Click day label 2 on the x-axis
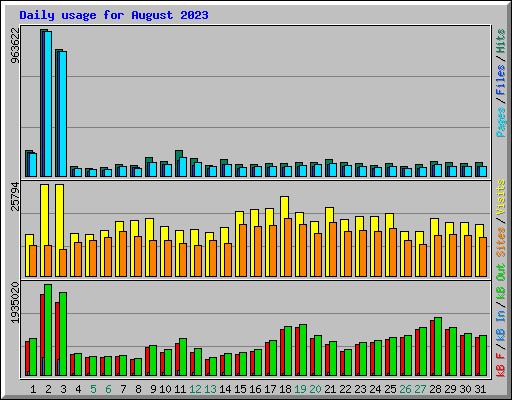Screen dimensions: 512x400 point(48,389)
